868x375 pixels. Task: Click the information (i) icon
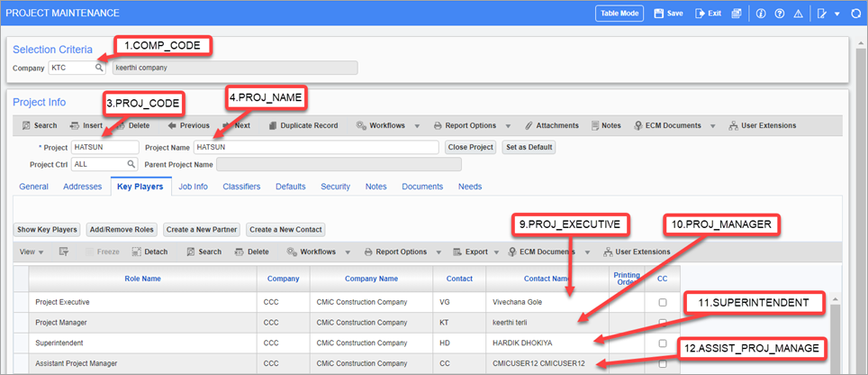(x=761, y=14)
